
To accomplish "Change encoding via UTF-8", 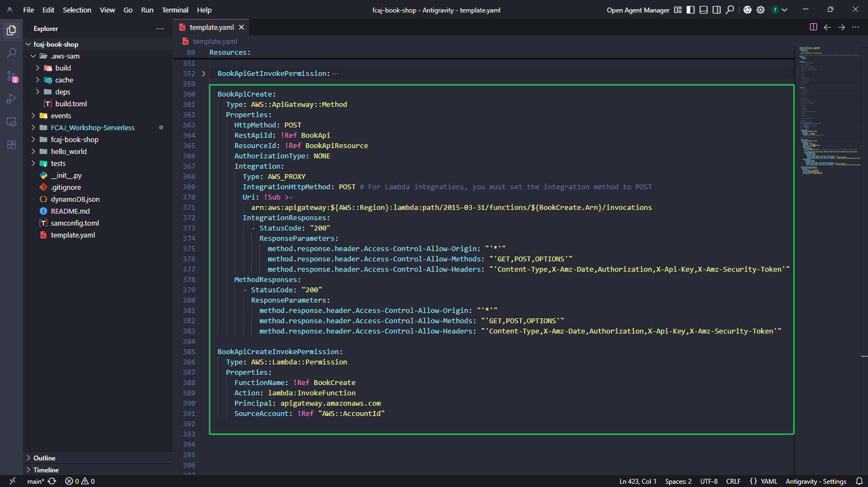I will point(709,482).
